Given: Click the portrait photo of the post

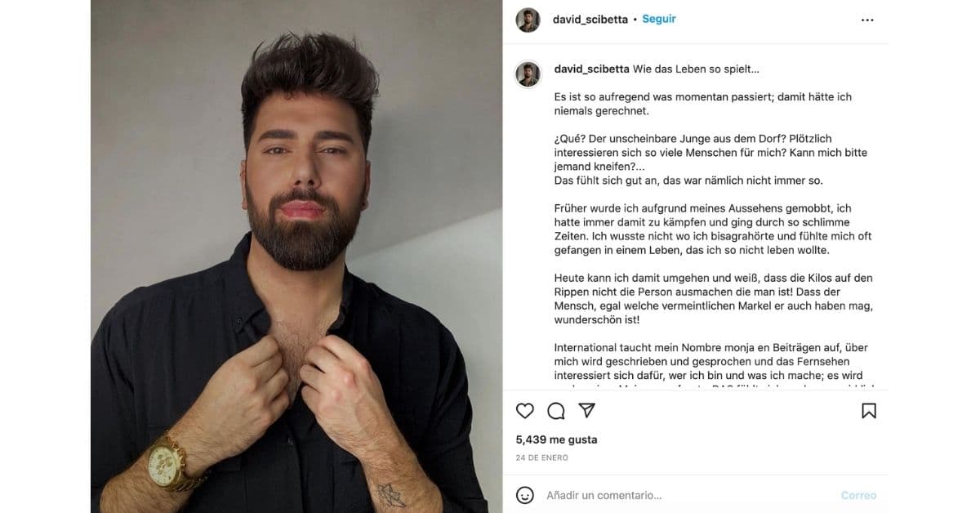Looking at the screenshot, I should pos(296,256).
